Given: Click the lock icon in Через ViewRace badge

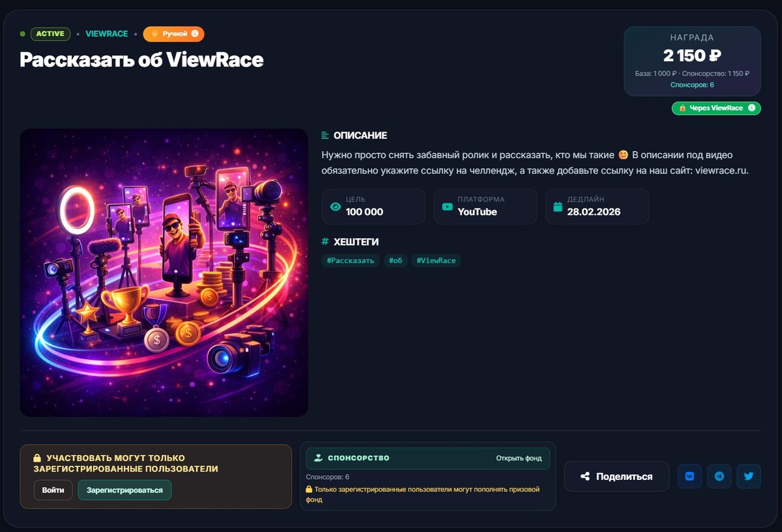Looking at the screenshot, I should coord(682,108).
